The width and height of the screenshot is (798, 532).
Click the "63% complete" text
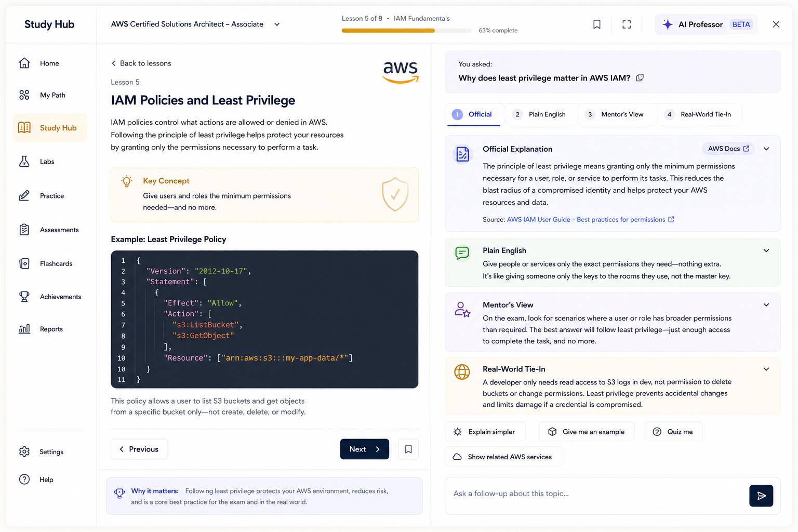click(x=498, y=31)
